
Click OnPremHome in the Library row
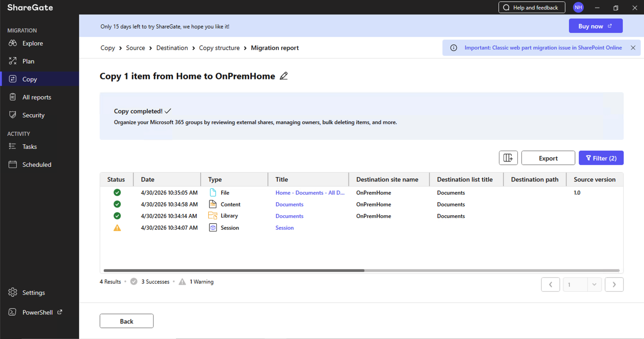click(374, 216)
